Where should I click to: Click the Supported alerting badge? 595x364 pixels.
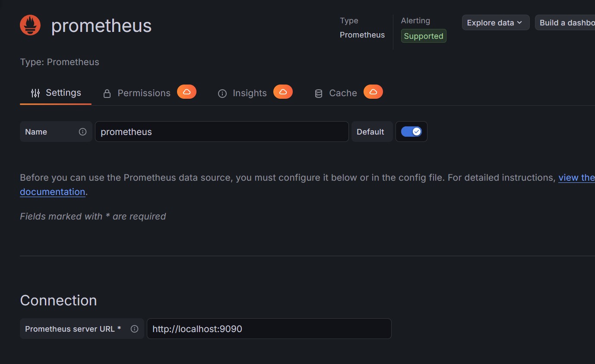tap(424, 36)
